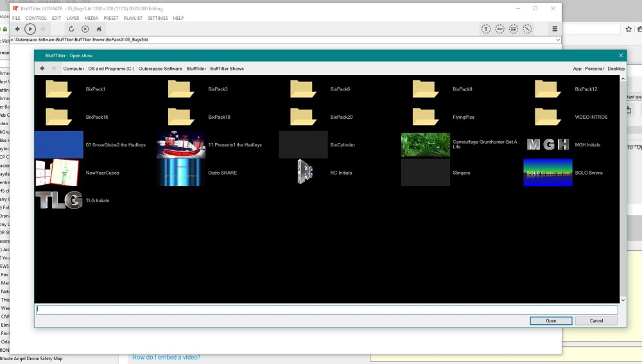Screen dimensions: 642x364
Task: Click the Open button
Action: pos(551,321)
